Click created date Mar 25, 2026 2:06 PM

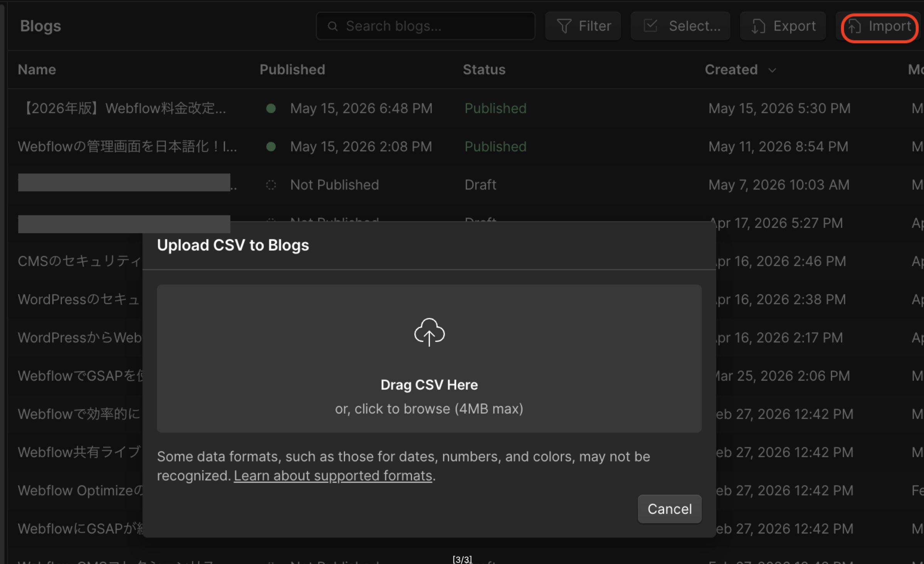(783, 376)
